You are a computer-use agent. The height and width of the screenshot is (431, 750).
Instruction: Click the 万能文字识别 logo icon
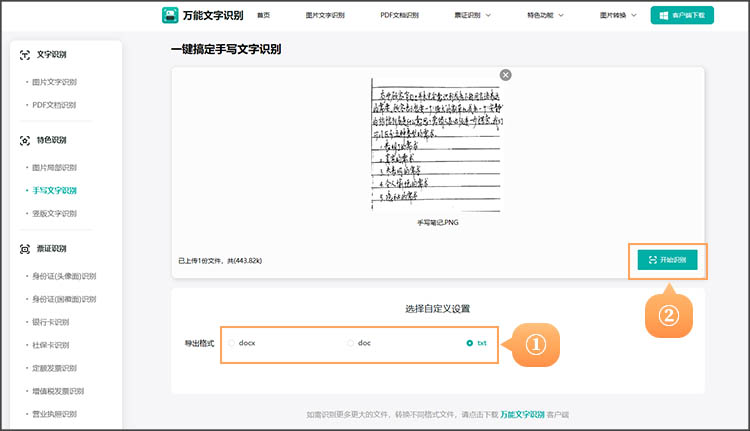171,15
